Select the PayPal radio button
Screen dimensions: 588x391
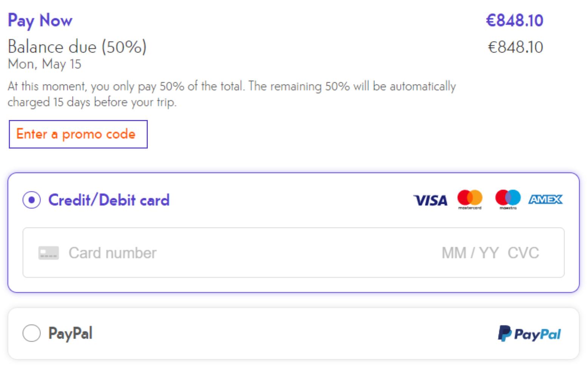[32, 333]
